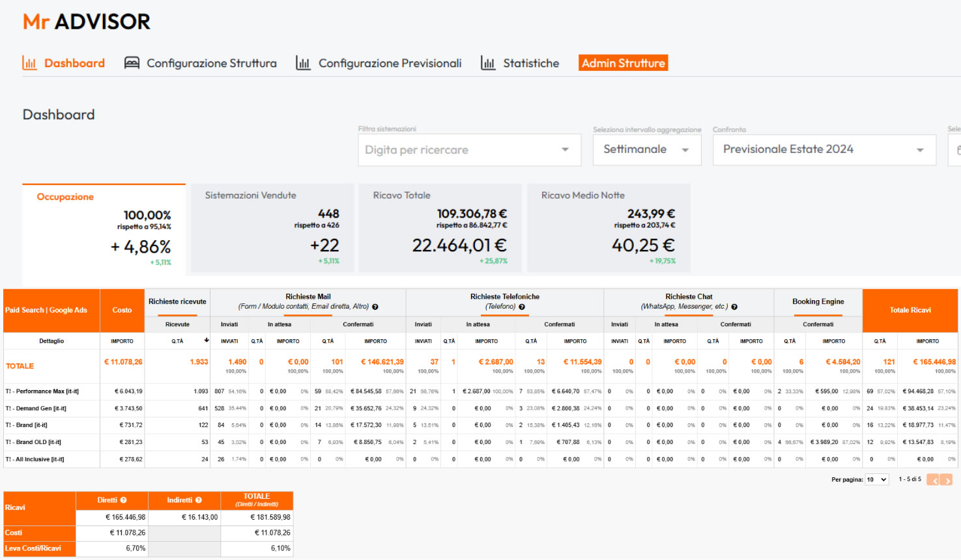Screen dimensions: 961x560
Task: Click the Dashboard chart icon
Action: pos(29,63)
